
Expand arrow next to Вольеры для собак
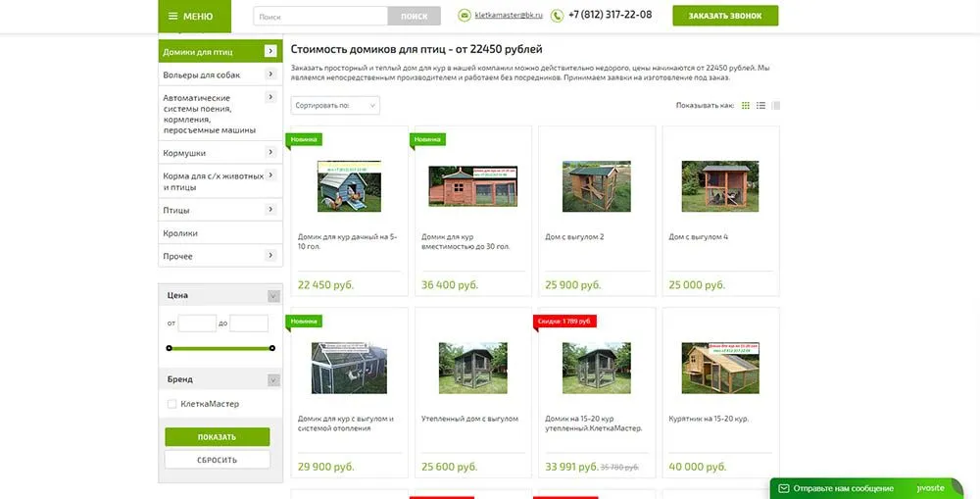pos(270,74)
